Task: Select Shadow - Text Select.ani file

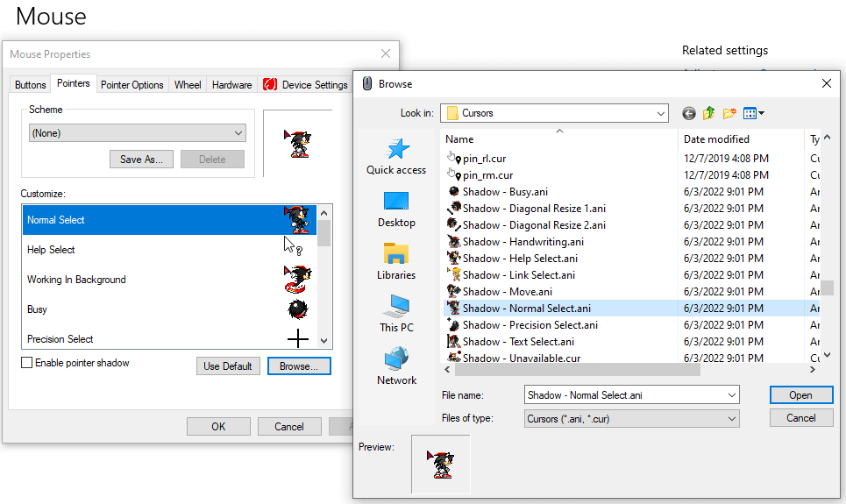Action: pyautogui.click(x=510, y=342)
